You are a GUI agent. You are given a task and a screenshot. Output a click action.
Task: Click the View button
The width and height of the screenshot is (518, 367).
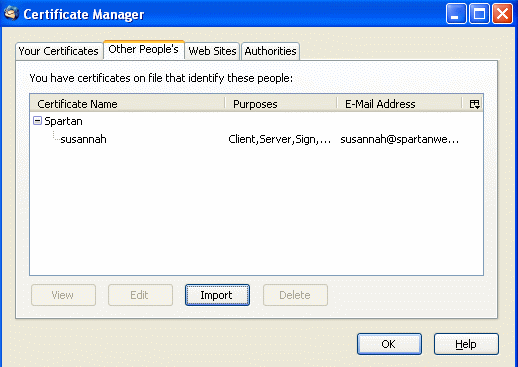pos(63,295)
